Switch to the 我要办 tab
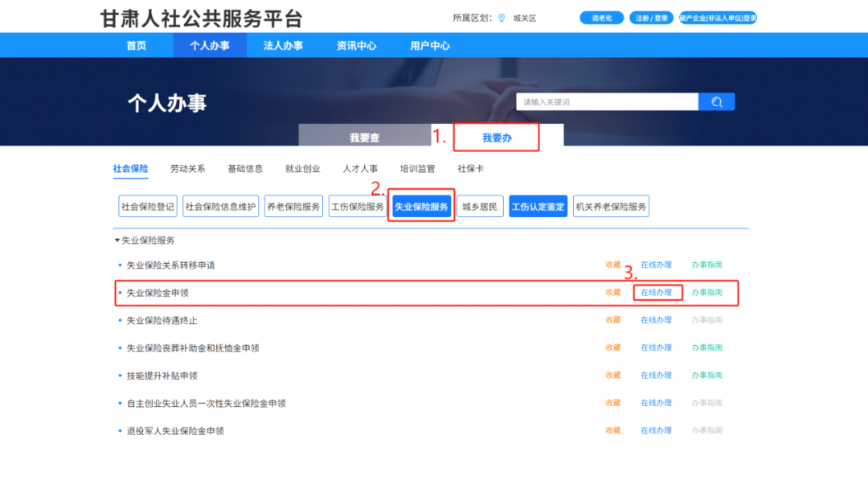 pos(497,138)
